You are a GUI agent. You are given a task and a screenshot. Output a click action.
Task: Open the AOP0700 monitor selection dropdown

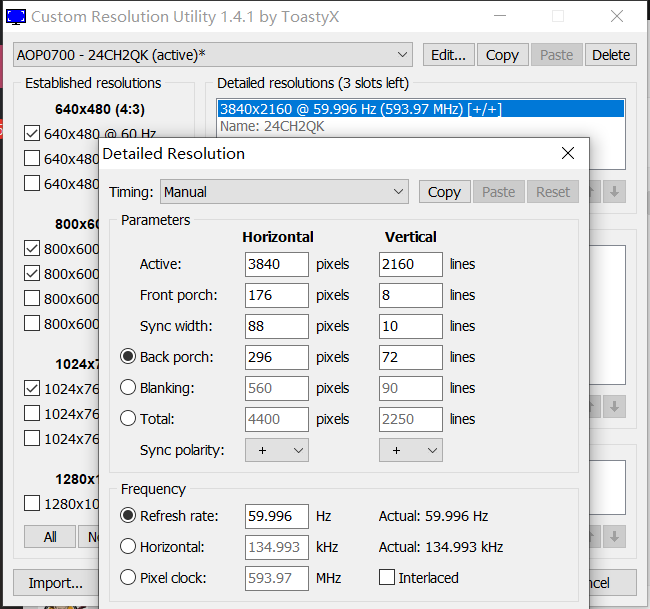tap(213, 55)
